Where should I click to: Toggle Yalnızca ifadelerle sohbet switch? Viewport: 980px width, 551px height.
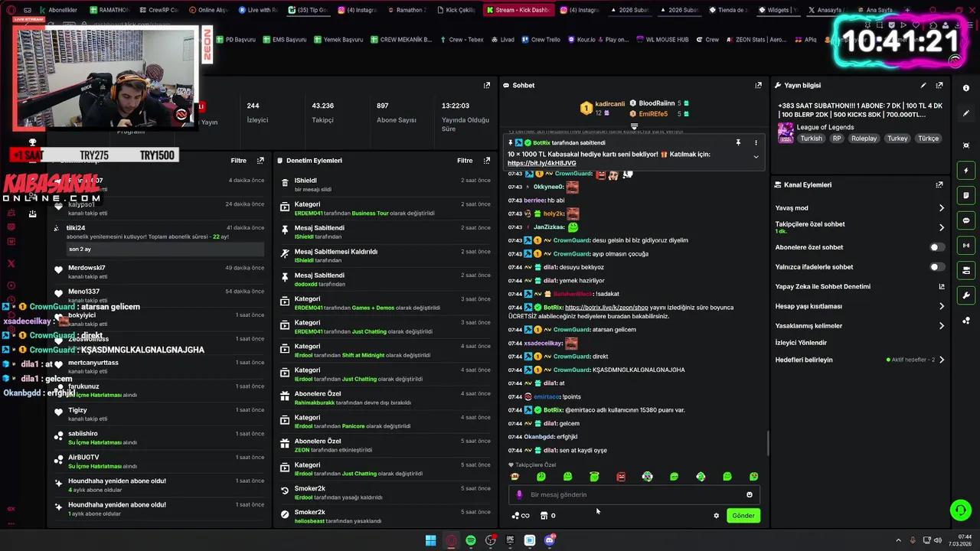tap(937, 267)
